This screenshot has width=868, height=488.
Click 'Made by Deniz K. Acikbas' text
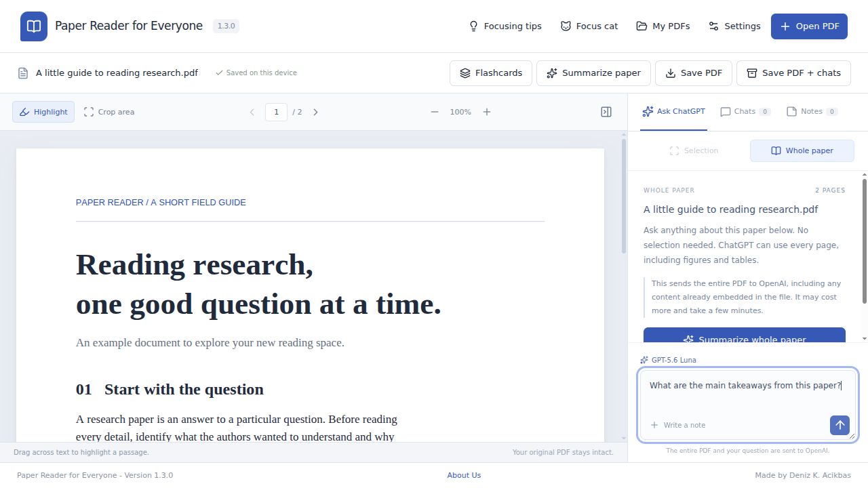point(803,475)
